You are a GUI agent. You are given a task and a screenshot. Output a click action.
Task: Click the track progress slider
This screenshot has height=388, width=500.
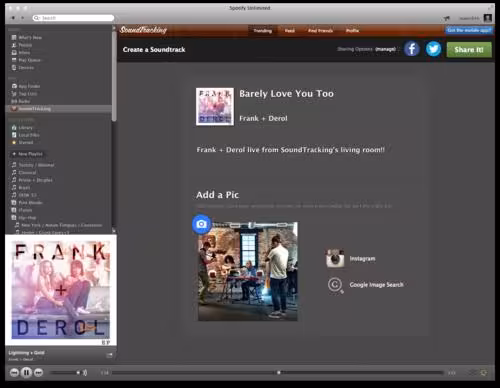[278, 373]
